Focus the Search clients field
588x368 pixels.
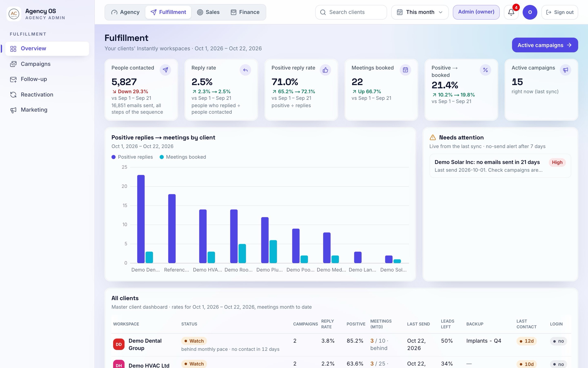pyautogui.click(x=351, y=12)
